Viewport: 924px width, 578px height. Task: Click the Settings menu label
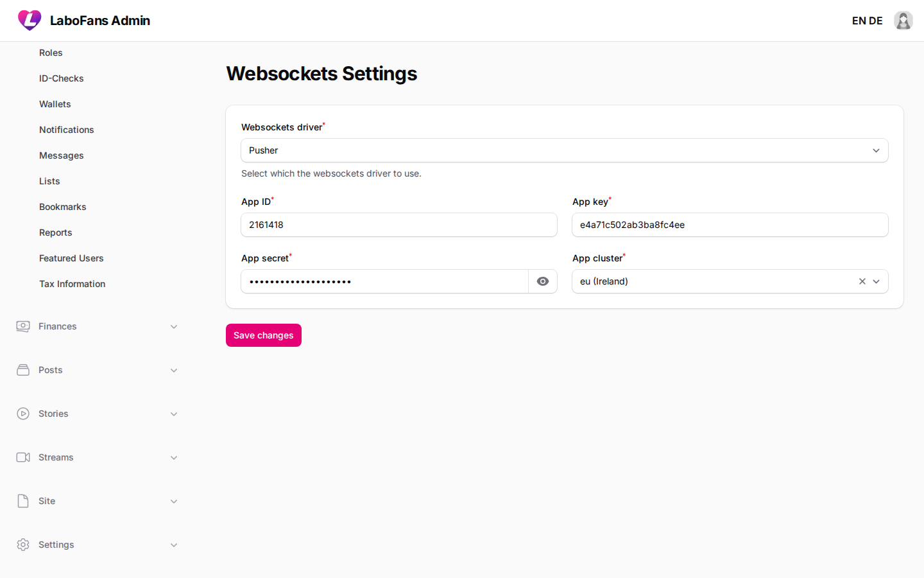click(x=56, y=545)
